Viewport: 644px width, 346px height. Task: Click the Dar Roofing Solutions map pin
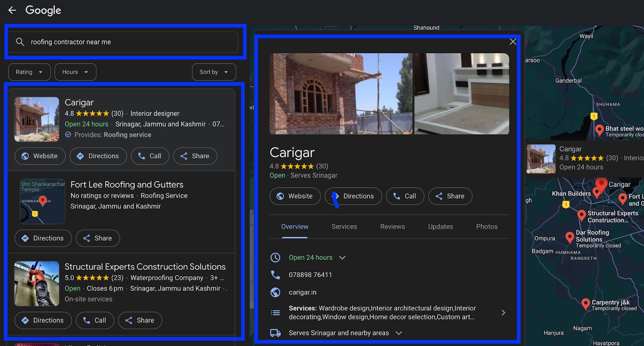[570, 238]
